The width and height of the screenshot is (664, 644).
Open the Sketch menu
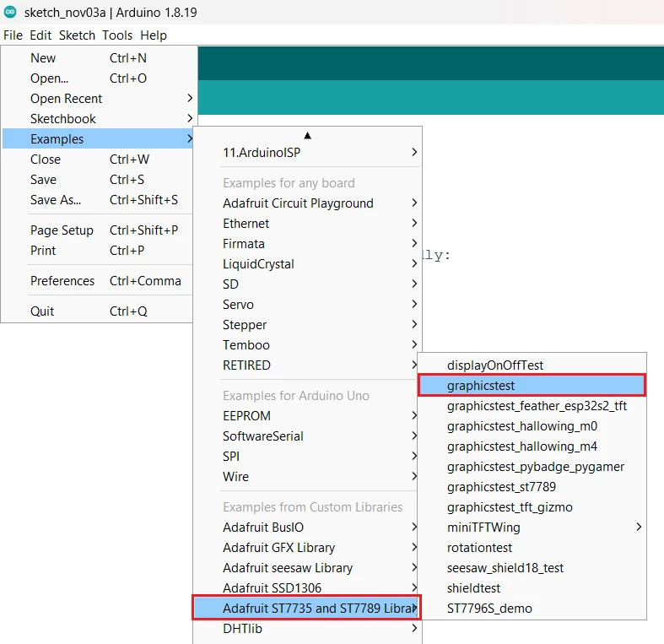coord(77,35)
